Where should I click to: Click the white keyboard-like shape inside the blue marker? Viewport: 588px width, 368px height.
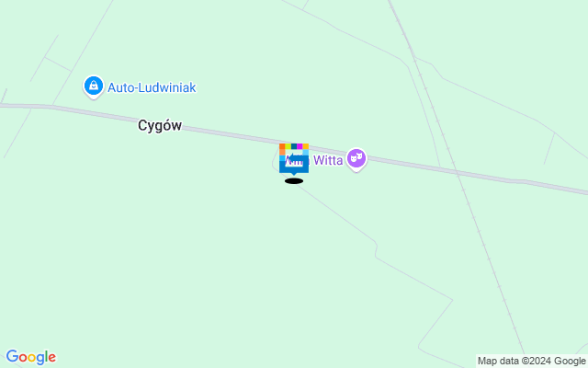pos(294,162)
